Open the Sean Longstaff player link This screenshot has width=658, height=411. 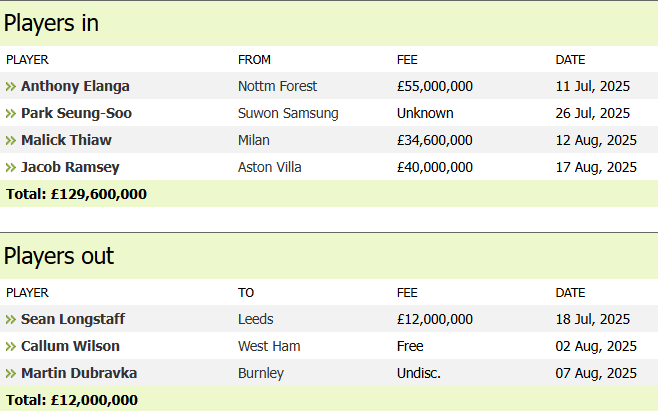tap(73, 319)
